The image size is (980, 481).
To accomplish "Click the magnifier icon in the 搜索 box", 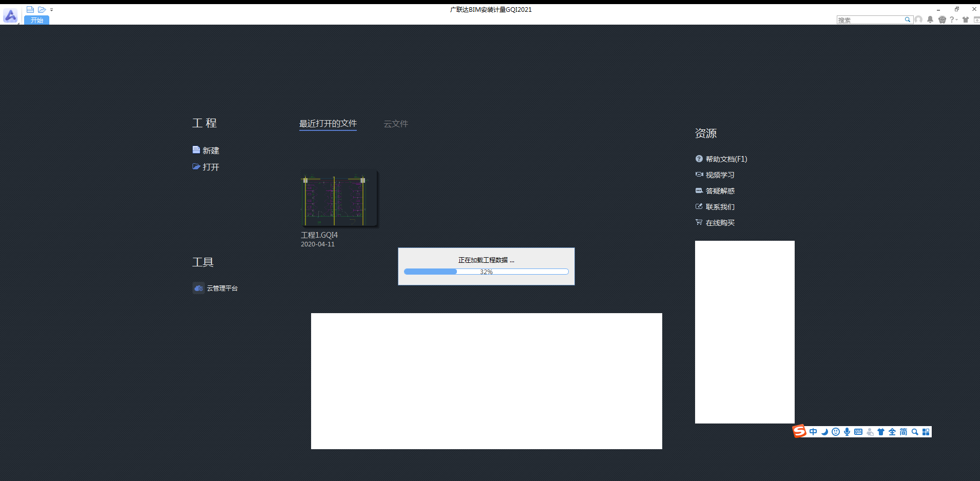I will pyautogui.click(x=908, y=20).
